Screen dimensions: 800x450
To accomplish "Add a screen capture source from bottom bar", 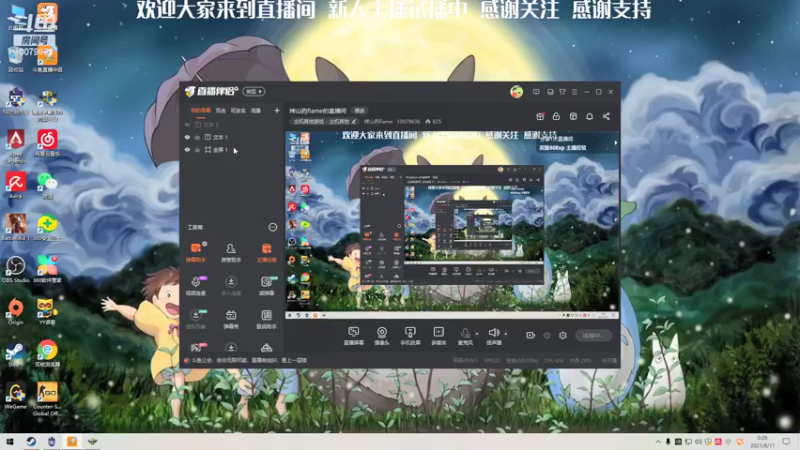I will coord(354,336).
